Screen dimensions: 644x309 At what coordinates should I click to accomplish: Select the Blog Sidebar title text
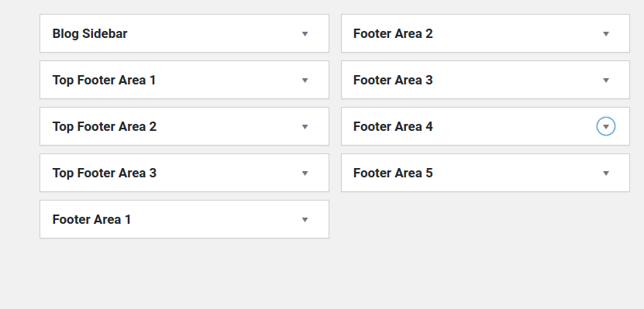click(x=90, y=33)
